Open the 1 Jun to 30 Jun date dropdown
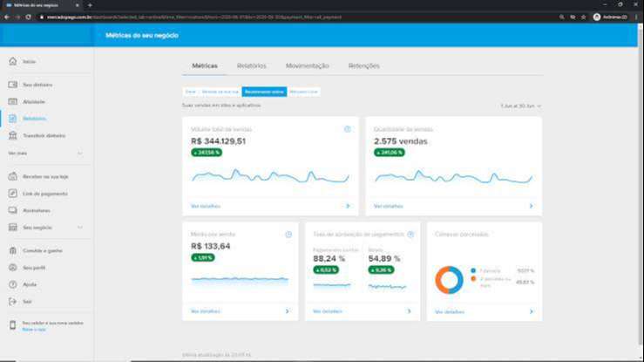The image size is (644, 362). coord(520,106)
